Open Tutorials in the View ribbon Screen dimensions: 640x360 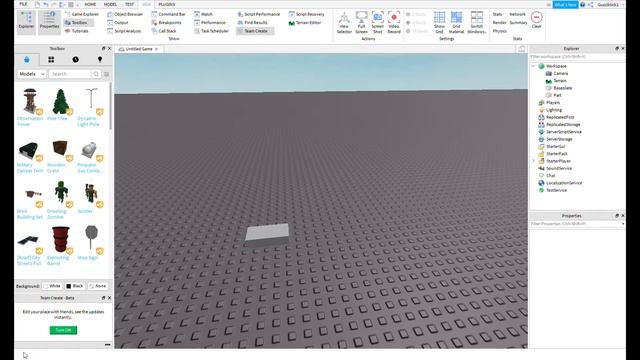pos(77,31)
